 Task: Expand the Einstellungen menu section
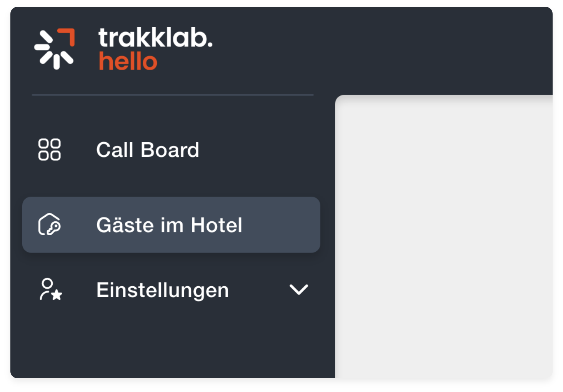click(171, 290)
